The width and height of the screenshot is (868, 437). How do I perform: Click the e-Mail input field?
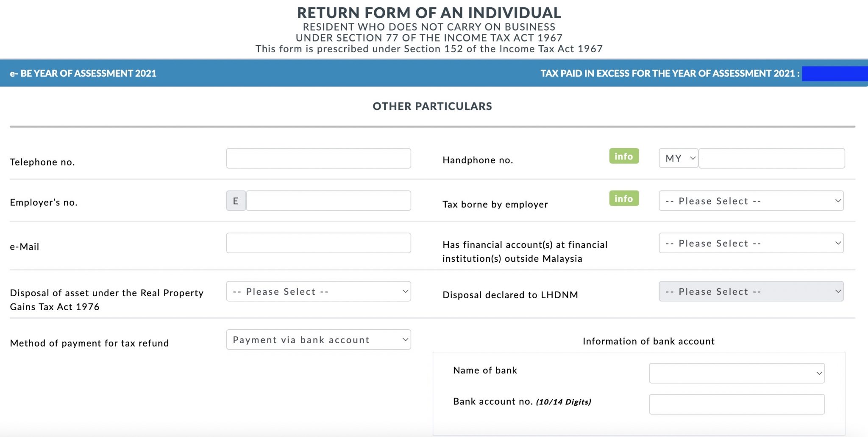[318, 243]
